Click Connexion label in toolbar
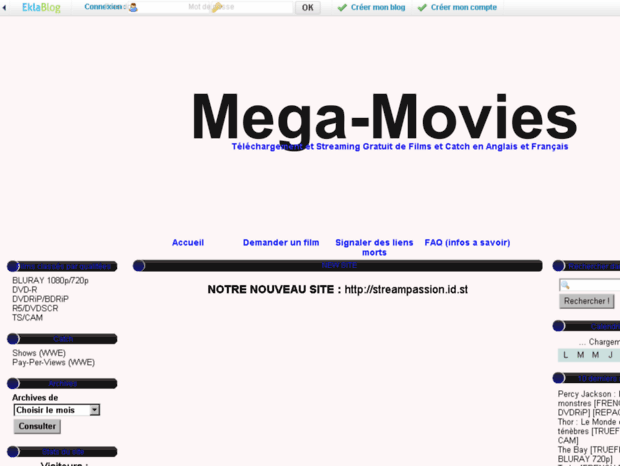This screenshot has width=620, height=466. coord(105,7)
